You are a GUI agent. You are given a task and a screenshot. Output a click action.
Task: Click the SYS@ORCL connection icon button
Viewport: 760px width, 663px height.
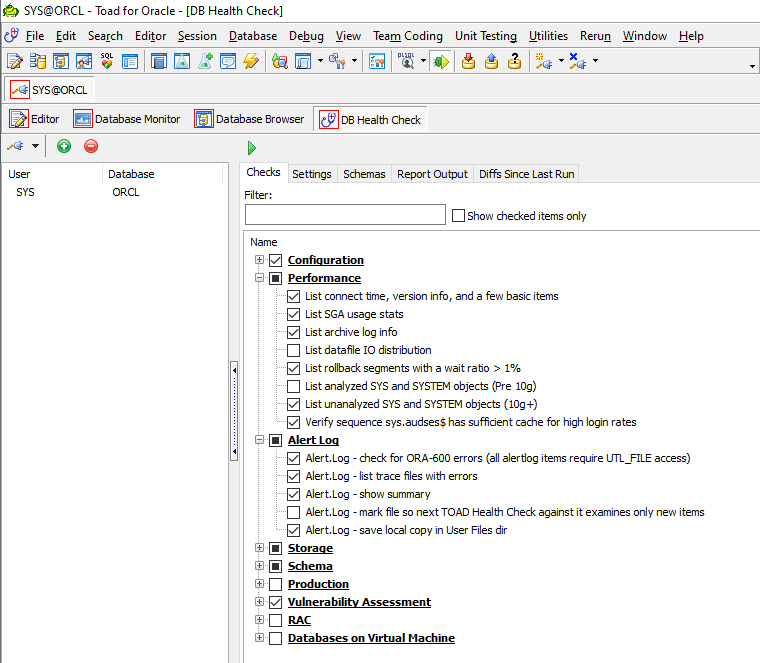pyautogui.click(x=20, y=90)
